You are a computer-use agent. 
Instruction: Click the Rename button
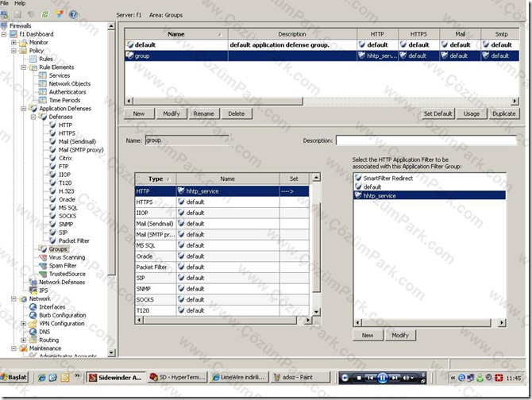point(203,114)
